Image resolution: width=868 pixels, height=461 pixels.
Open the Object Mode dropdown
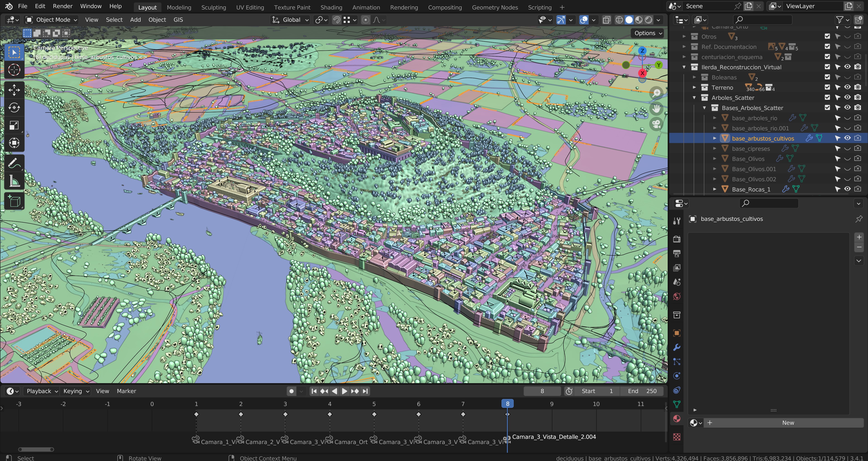pos(52,20)
